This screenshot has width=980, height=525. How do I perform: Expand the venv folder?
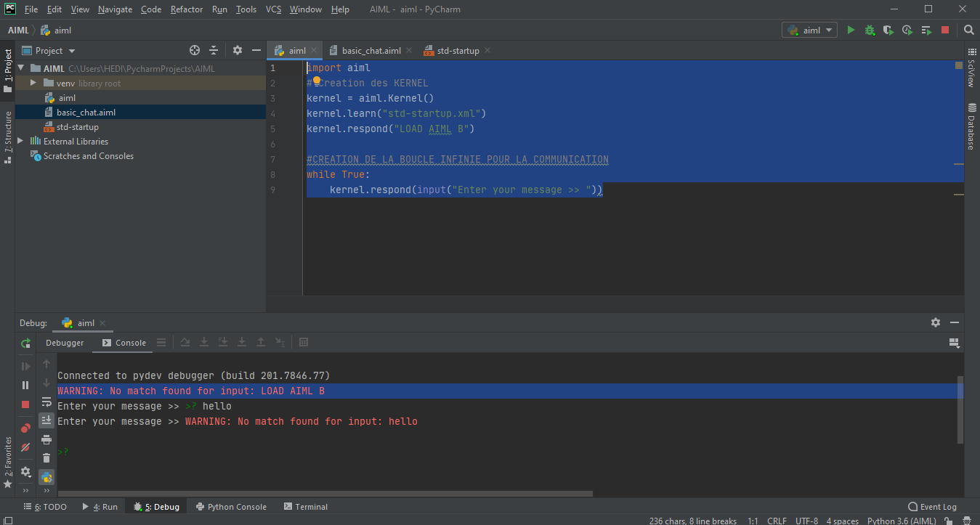33,83
